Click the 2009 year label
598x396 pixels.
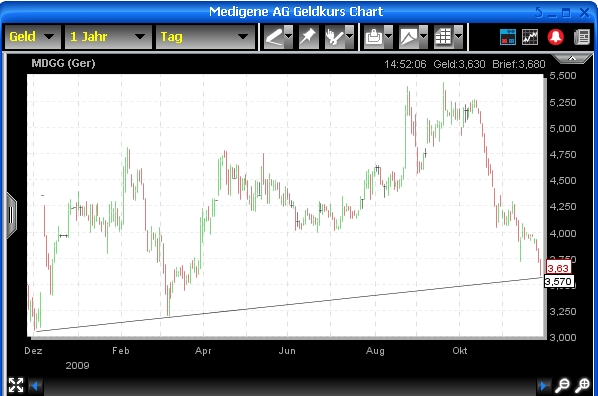77,365
